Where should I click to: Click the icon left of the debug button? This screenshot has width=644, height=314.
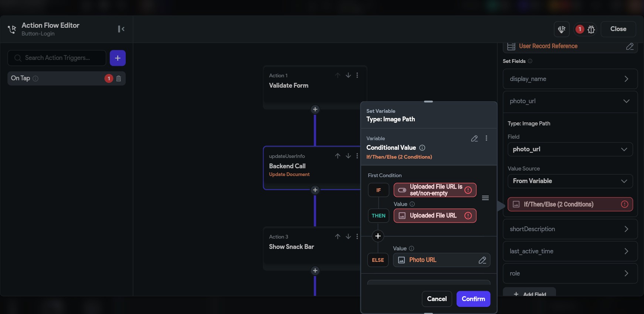click(562, 29)
